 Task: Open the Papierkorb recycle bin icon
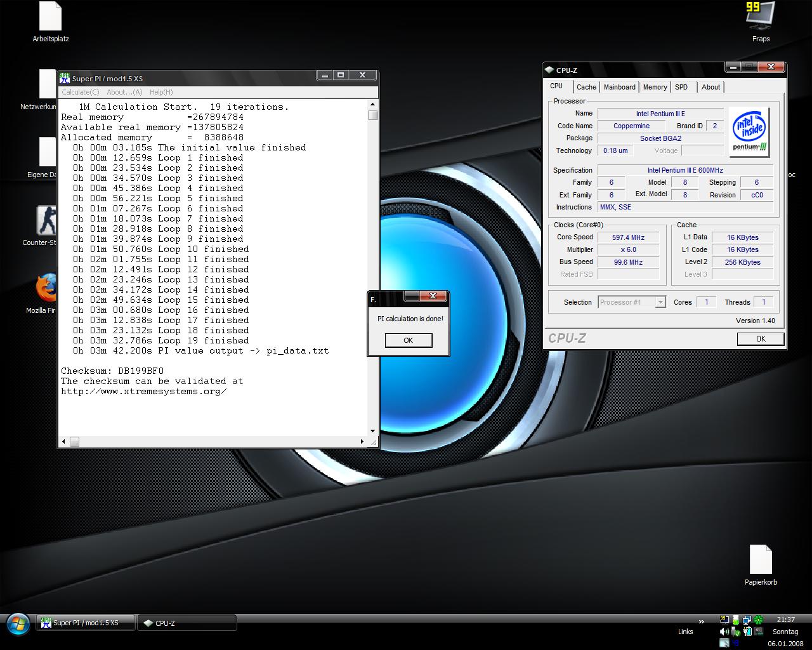click(x=761, y=560)
